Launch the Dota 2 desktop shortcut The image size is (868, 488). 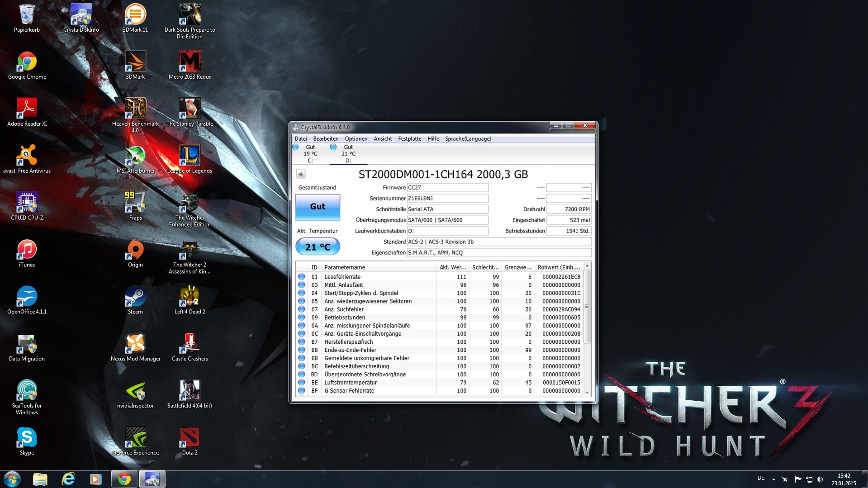(x=190, y=441)
